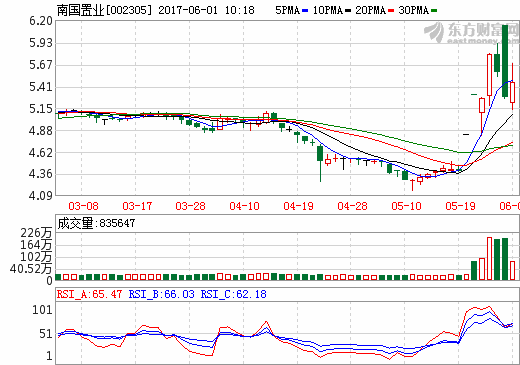Click the 102万 volume axis label

pyautogui.click(x=36, y=257)
